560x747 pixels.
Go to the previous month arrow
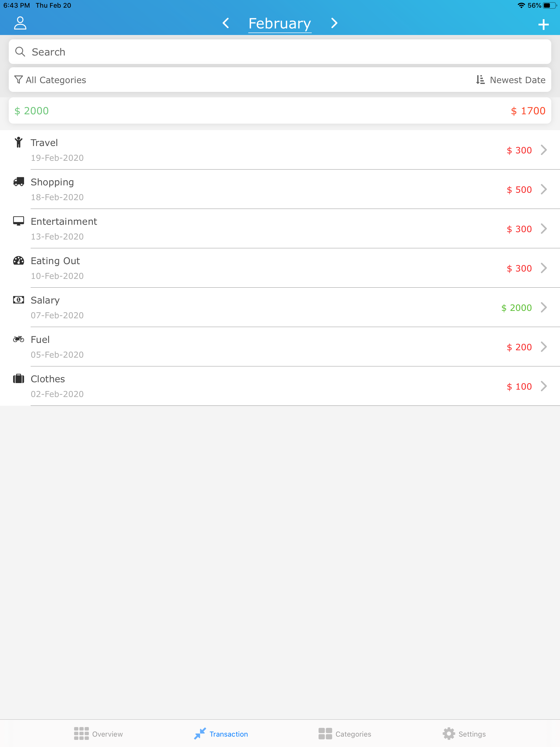coord(226,23)
